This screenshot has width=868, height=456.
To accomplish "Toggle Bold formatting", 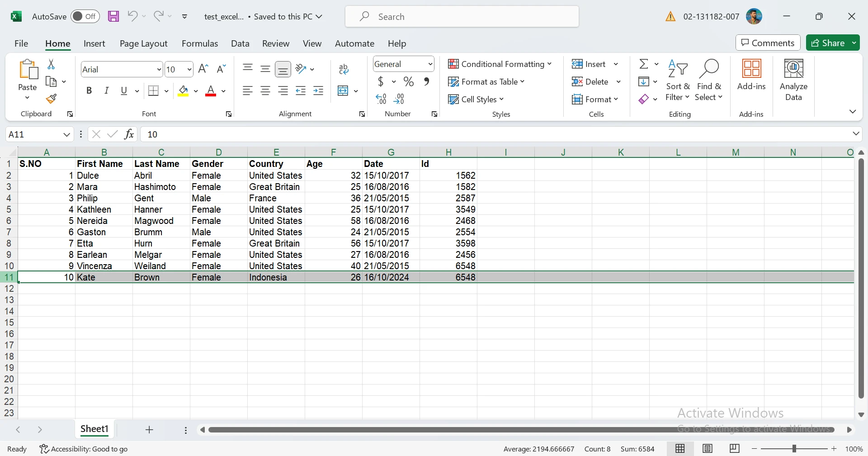I will tap(89, 91).
